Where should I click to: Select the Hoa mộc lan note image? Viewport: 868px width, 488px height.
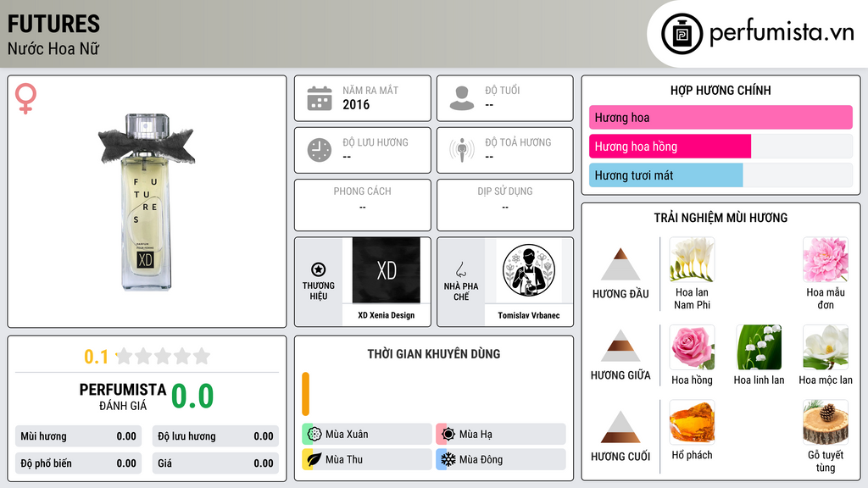pos(826,347)
